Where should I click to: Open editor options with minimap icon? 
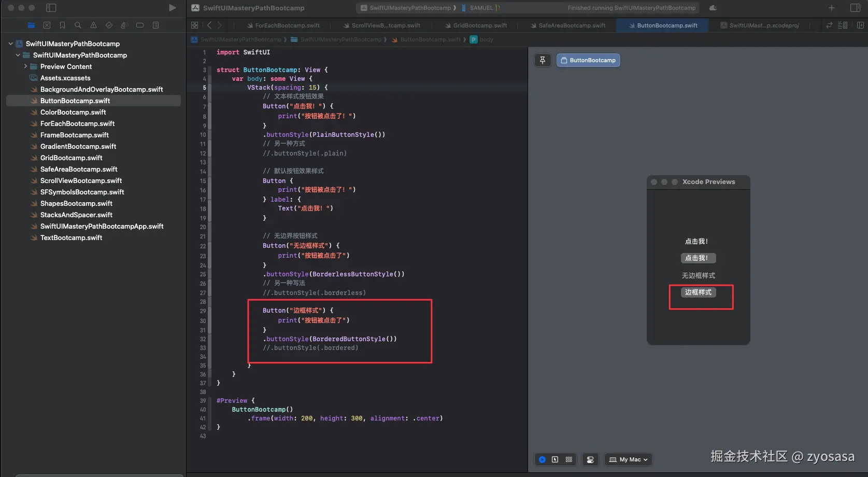(843, 25)
